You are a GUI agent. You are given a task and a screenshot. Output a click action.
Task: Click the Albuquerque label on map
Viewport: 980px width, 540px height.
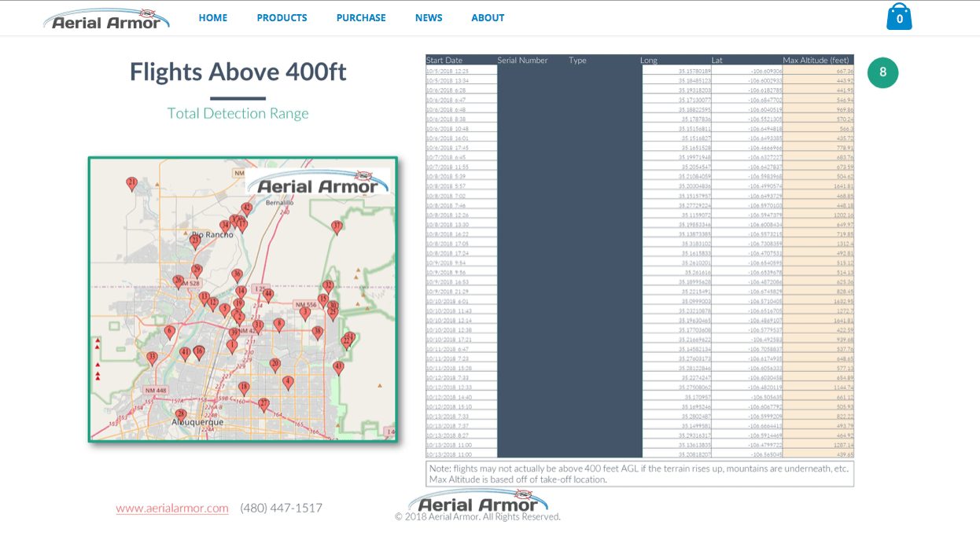pyautogui.click(x=197, y=422)
